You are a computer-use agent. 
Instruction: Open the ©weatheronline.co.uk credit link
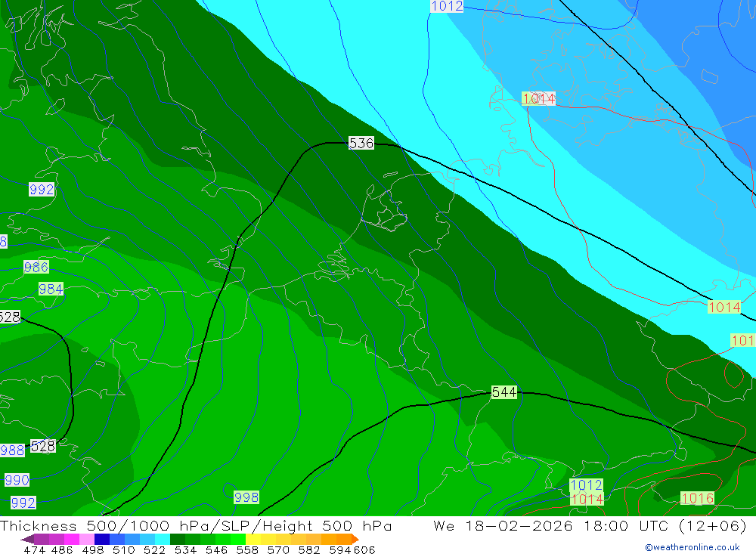tap(692, 547)
